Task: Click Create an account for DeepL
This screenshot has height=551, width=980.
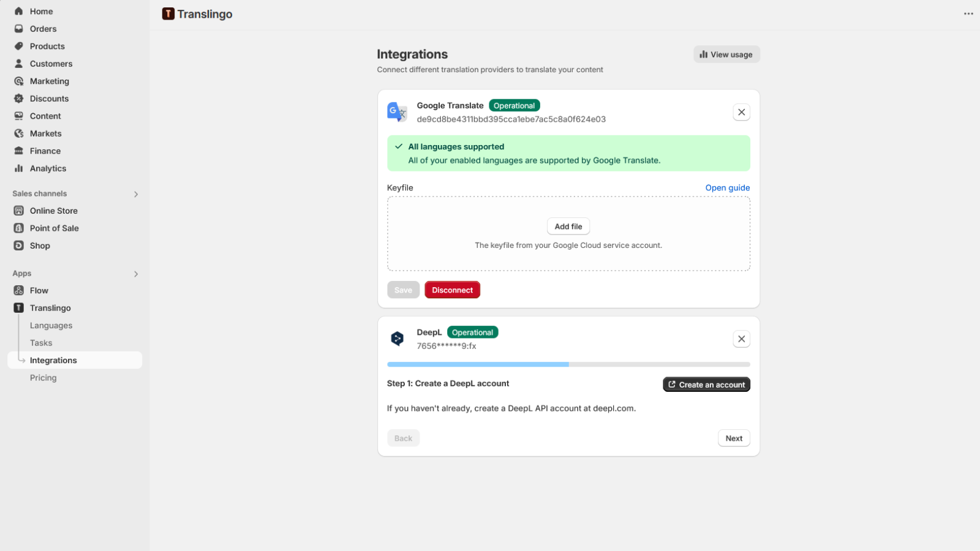Action: click(706, 384)
